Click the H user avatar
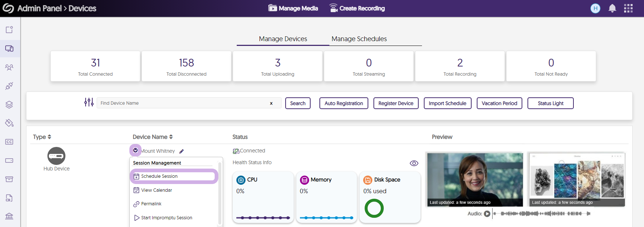 (595, 8)
